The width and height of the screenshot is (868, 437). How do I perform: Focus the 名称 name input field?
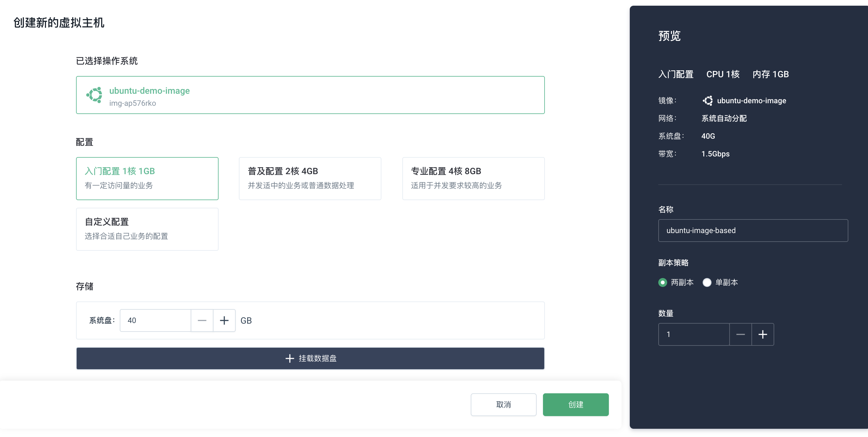point(753,231)
